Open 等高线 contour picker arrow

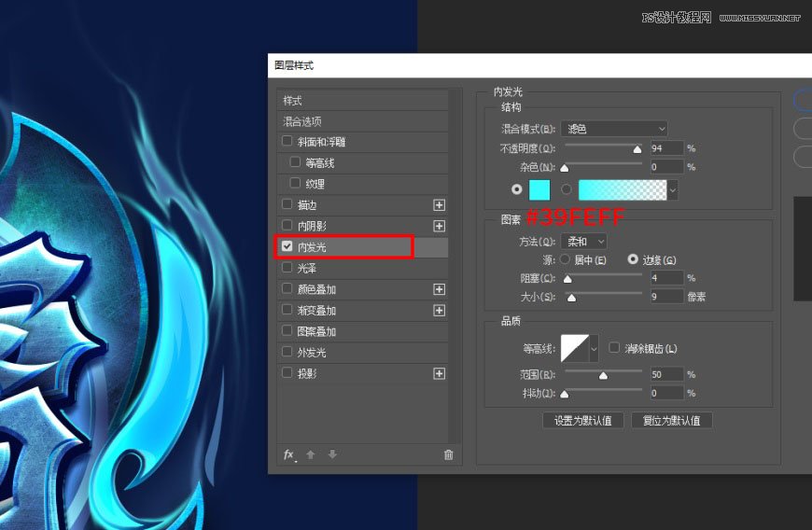click(594, 348)
